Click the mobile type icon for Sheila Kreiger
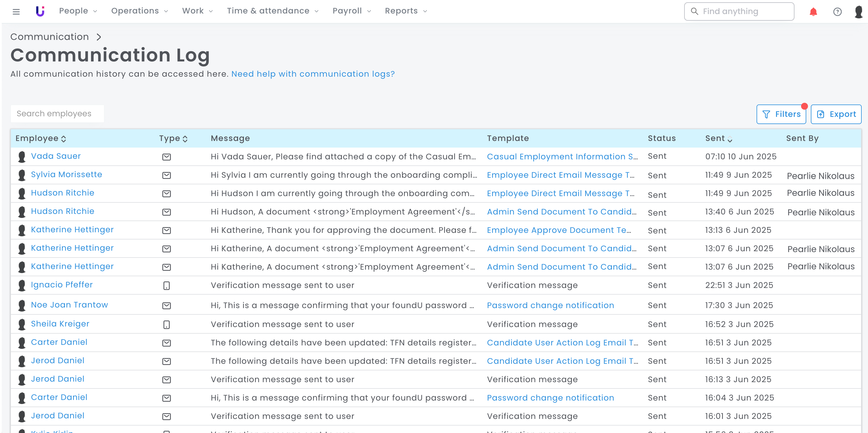This screenshot has height=433, width=868. (x=167, y=325)
